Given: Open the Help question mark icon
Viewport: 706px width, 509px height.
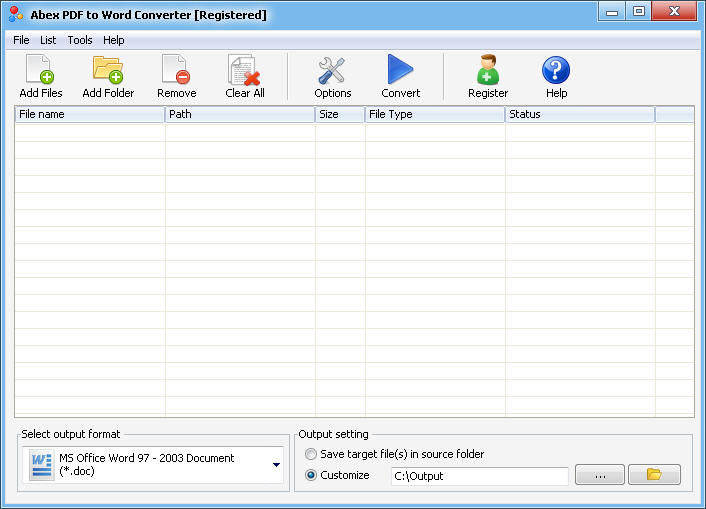Looking at the screenshot, I should point(556,71).
